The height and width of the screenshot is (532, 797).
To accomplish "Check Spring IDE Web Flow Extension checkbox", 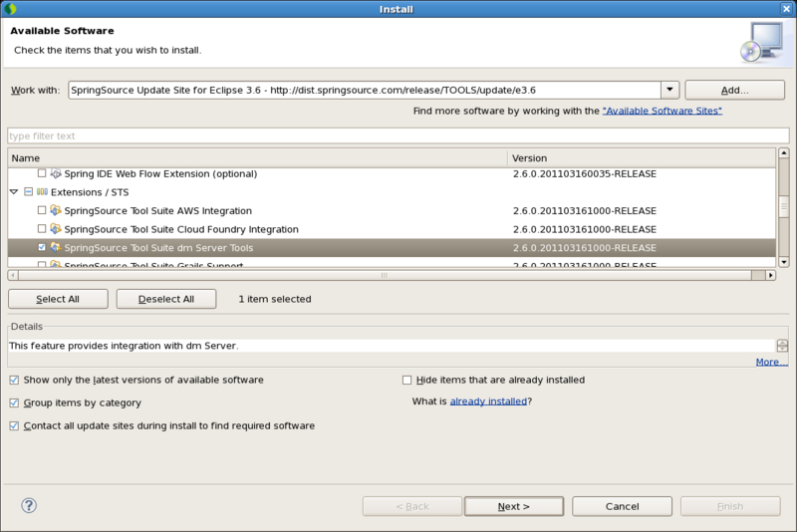I will (42, 173).
